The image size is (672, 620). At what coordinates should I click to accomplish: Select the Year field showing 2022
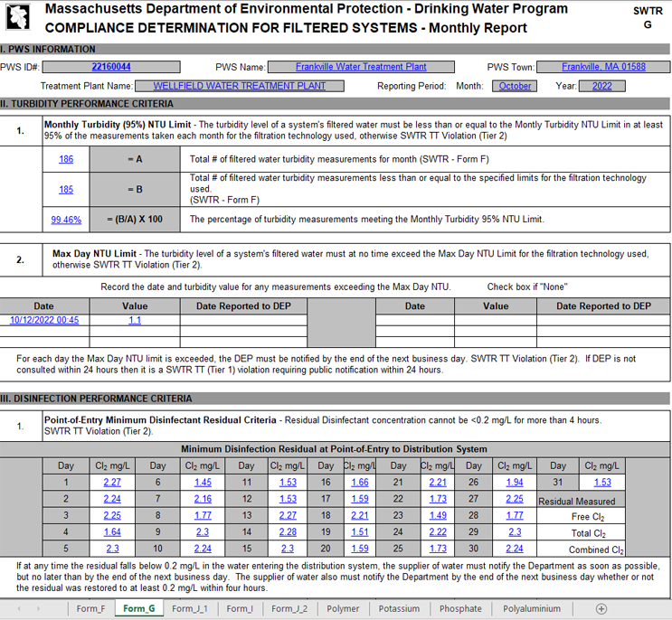pyautogui.click(x=602, y=86)
